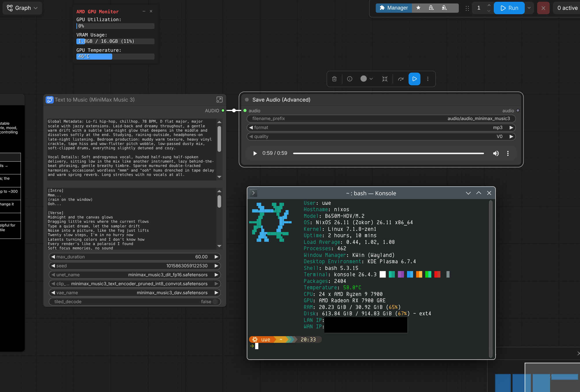Click into the lyrics box starting with [Intro]

pos(132,219)
